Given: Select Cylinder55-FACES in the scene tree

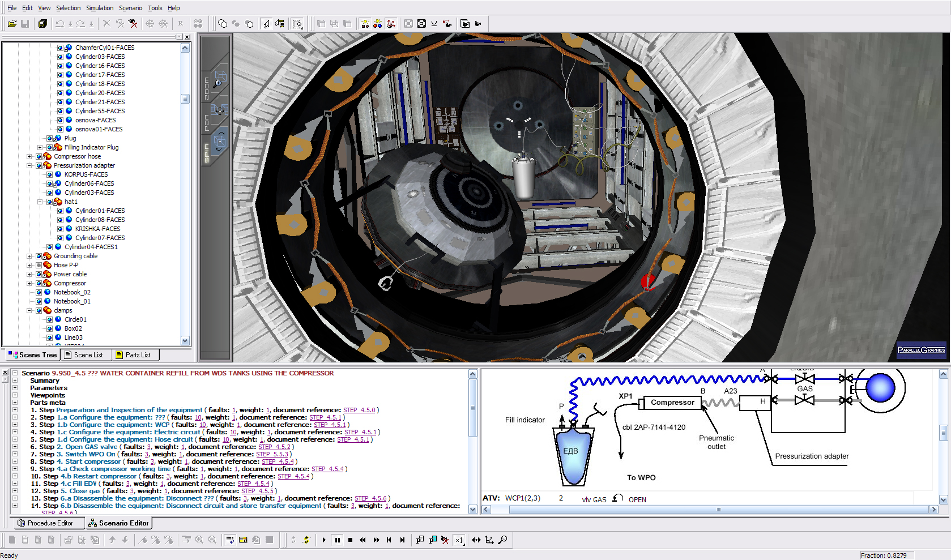Looking at the screenshot, I should tap(100, 111).
